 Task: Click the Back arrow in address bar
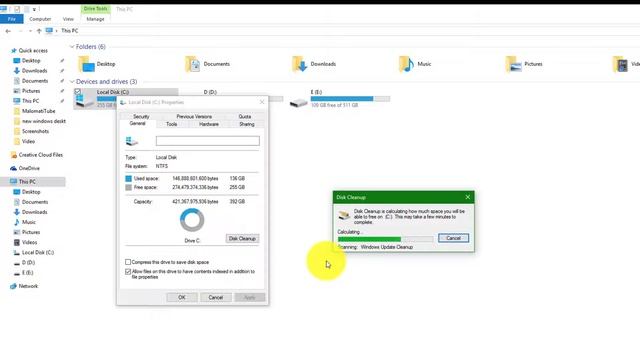(8, 31)
